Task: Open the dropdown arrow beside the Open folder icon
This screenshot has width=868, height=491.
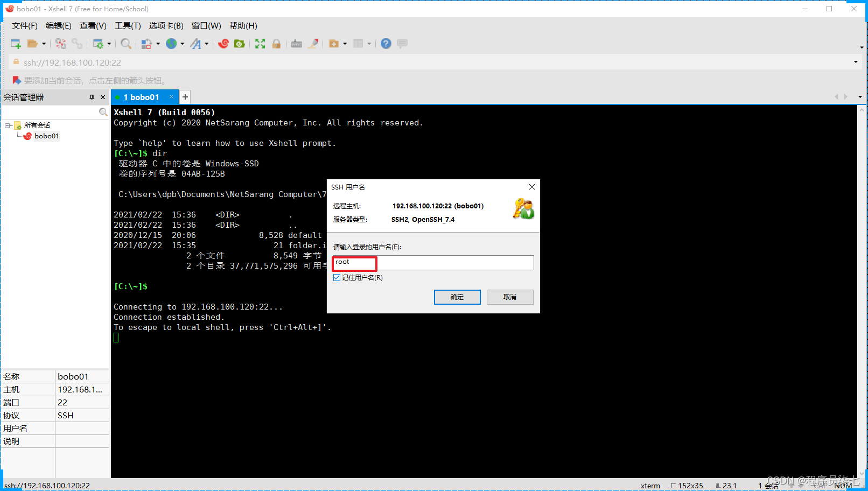Action: point(44,44)
